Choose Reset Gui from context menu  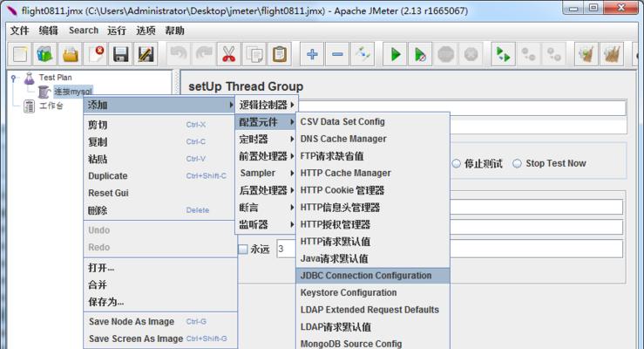[159, 193]
